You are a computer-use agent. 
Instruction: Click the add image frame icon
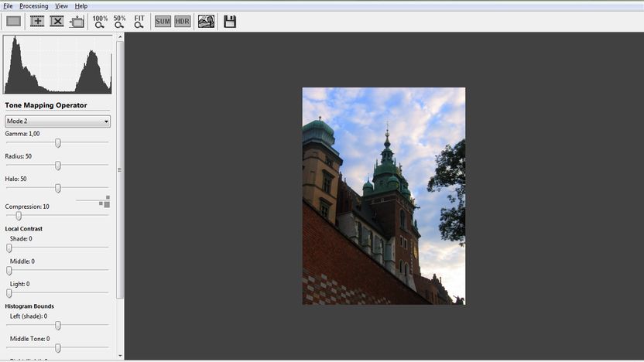pos(37,22)
